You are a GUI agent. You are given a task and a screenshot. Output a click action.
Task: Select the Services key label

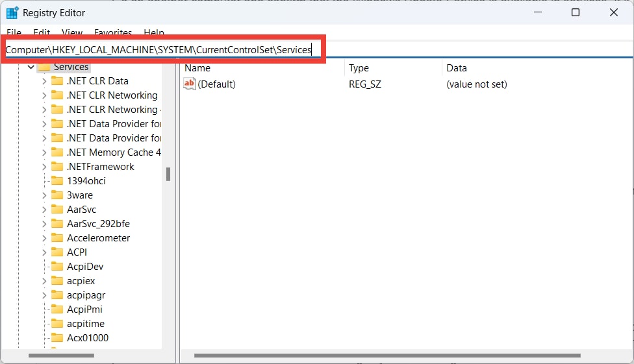tap(71, 67)
